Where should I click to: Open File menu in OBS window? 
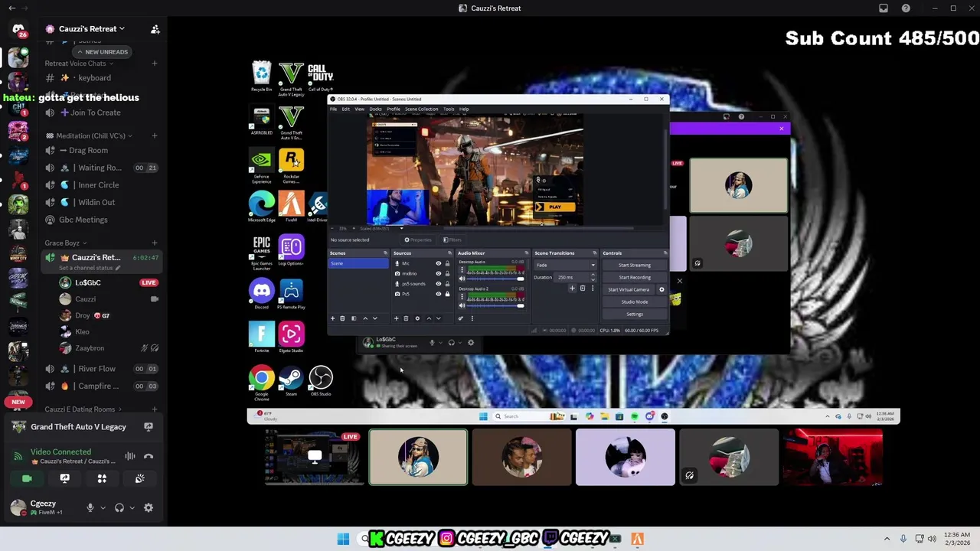(x=333, y=109)
